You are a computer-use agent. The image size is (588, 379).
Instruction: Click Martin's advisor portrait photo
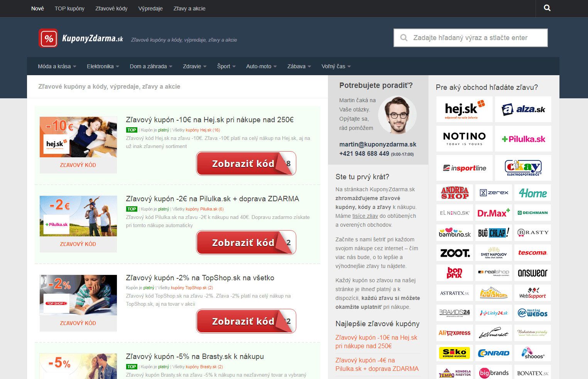coord(397,115)
